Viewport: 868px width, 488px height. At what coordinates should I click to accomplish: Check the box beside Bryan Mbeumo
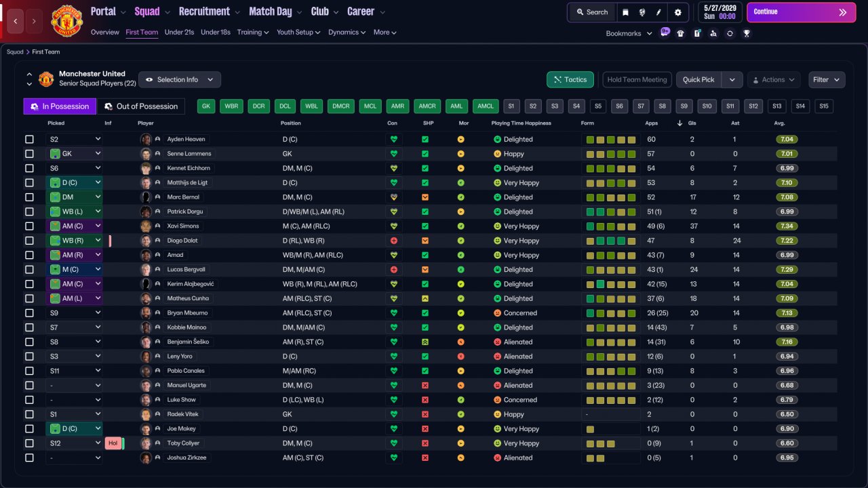point(29,313)
